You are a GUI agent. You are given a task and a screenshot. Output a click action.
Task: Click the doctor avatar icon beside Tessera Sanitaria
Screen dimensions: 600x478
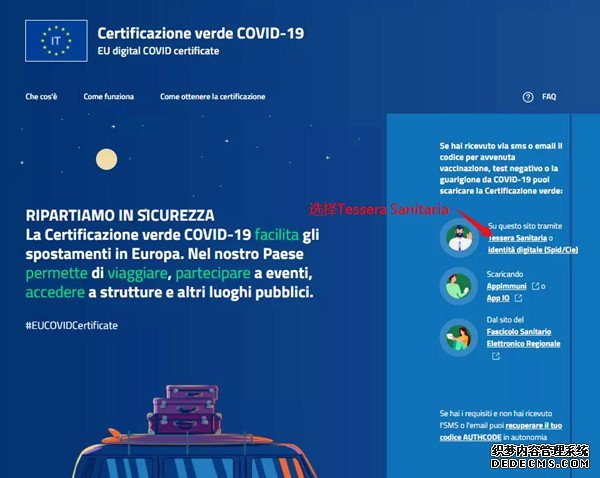coord(461,239)
